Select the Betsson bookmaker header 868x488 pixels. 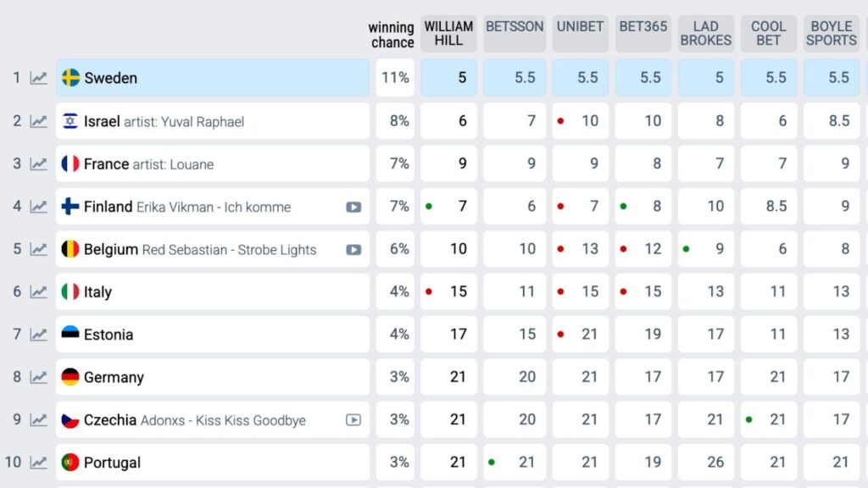[x=515, y=27]
